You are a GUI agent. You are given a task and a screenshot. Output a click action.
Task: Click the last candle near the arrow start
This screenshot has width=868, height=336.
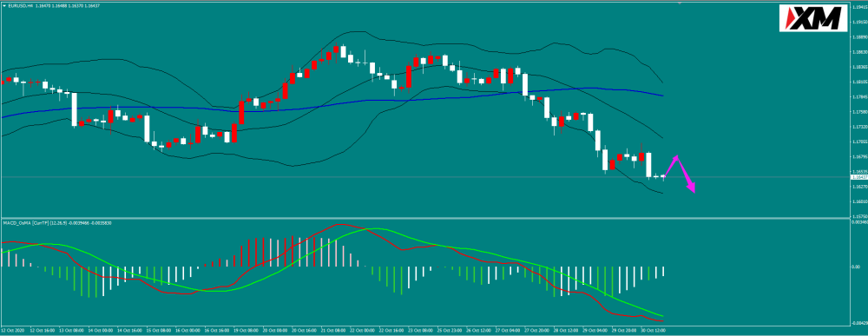pyautogui.click(x=663, y=176)
